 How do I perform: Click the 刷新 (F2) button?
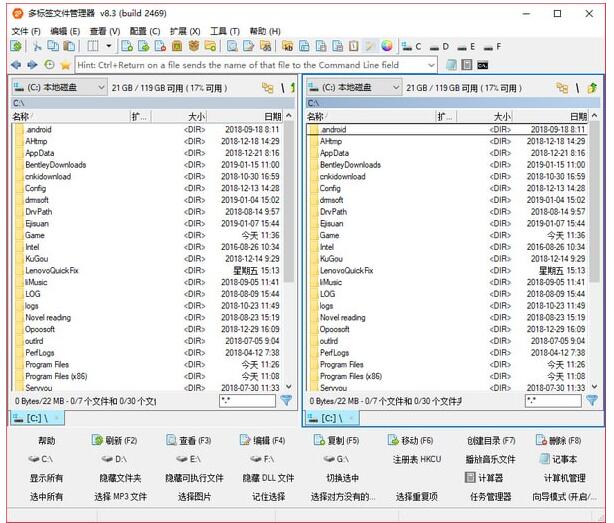click(x=114, y=440)
